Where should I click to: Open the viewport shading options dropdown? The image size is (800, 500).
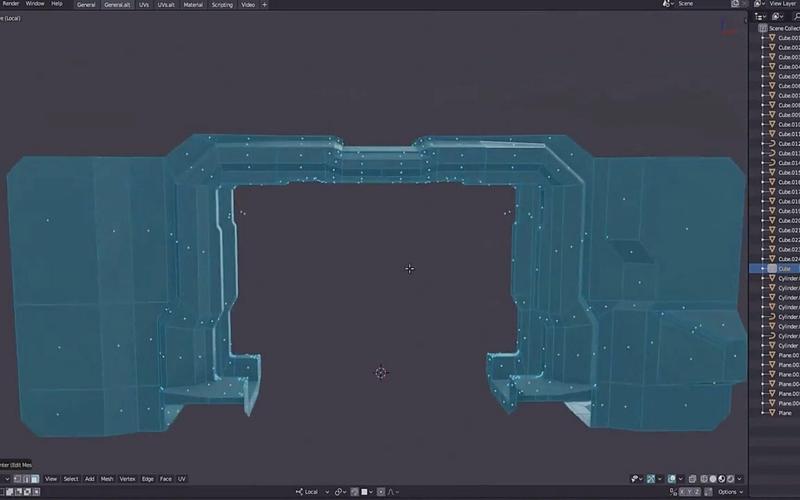click(739, 479)
